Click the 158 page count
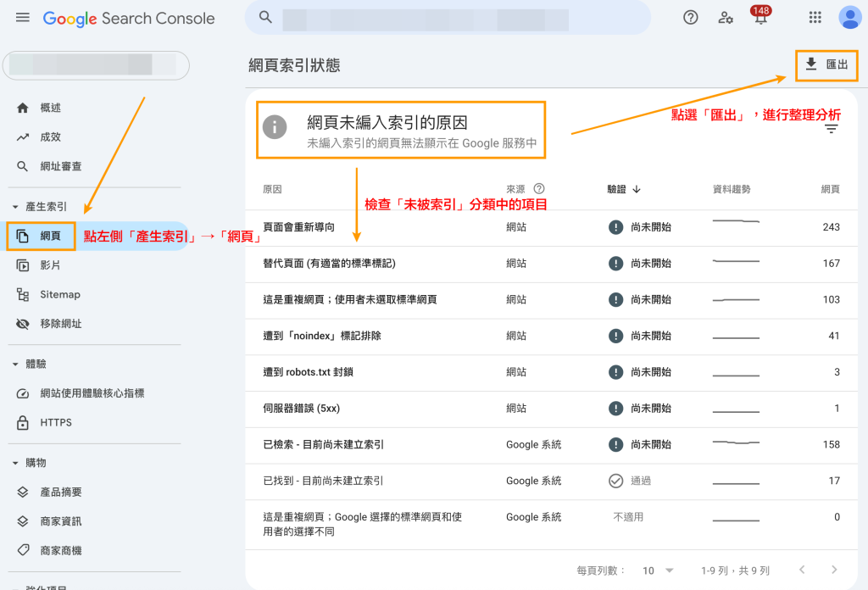Viewport: 868px width, 590px height. click(x=831, y=444)
